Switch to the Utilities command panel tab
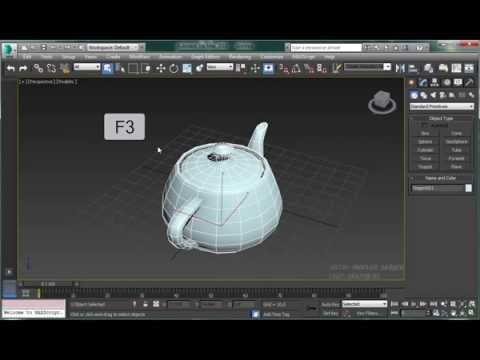The width and height of the screenshot is (480, 360). point(469,82)
